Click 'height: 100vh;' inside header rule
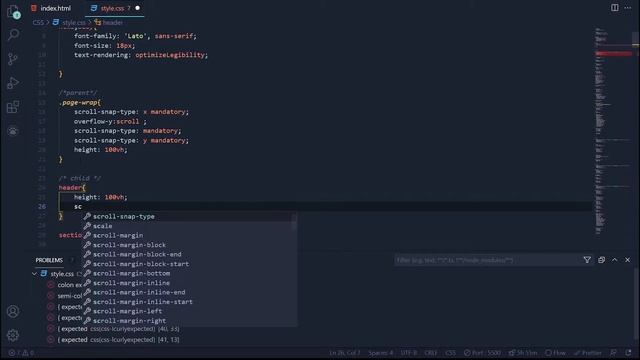 pos(100,197)
